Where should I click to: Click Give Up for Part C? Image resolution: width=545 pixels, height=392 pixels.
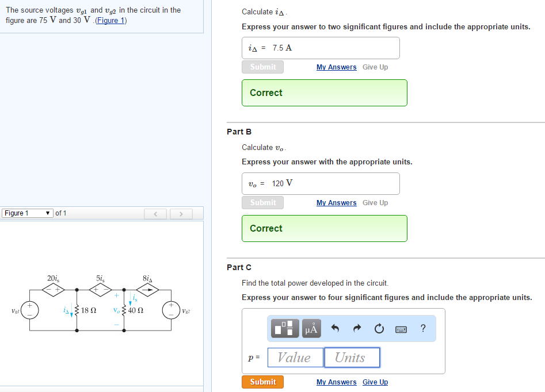point(375,382)
